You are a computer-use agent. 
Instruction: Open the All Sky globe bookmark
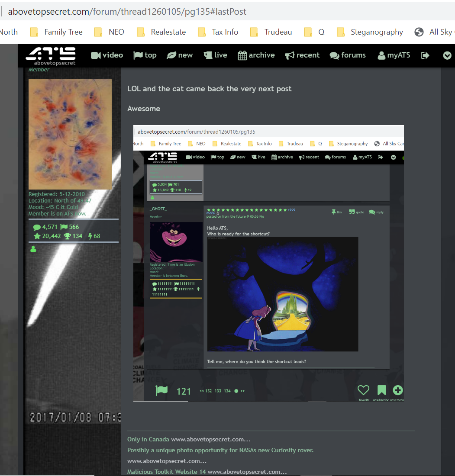click(x=434, y=32)
